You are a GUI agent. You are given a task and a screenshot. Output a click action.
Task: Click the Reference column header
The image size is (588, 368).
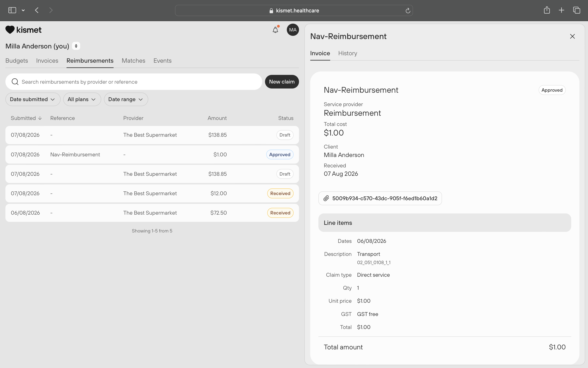point(62,118)
